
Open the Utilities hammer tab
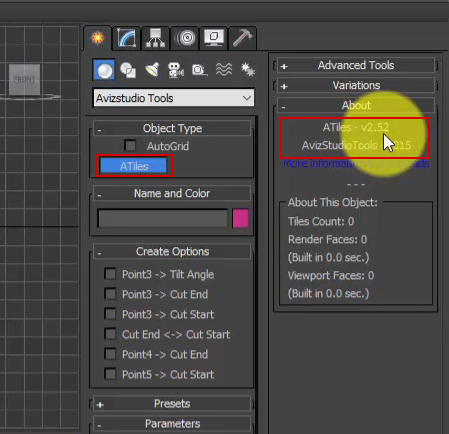[242, 38]
